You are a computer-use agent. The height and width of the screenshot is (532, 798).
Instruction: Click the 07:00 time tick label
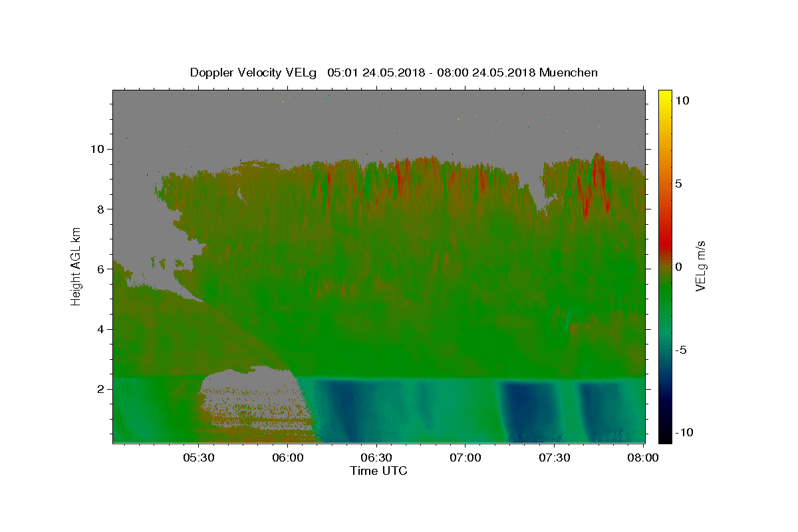point(465,458)
